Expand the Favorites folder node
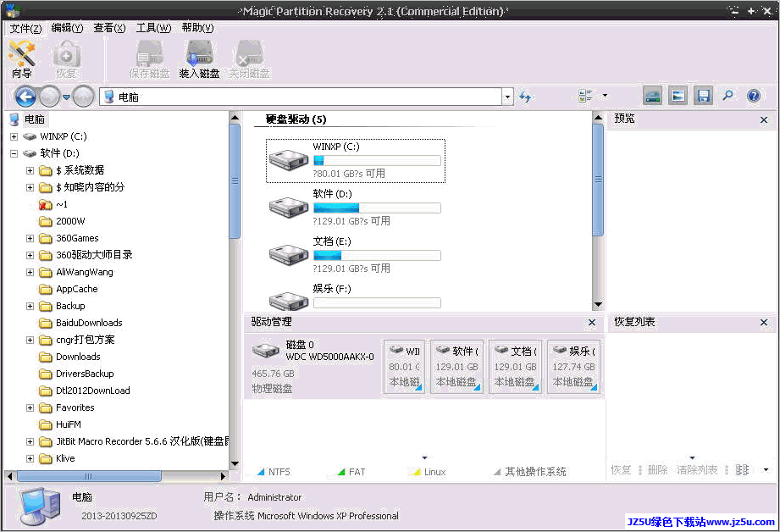Viewport: 780px width, 532px height. 30,407
